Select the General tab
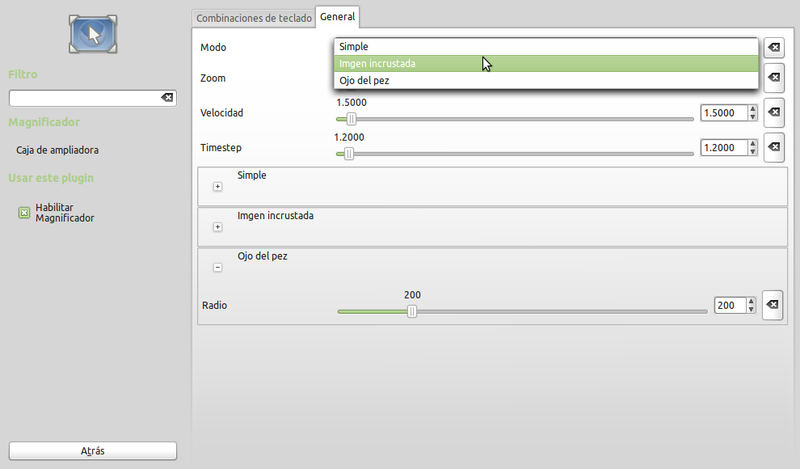This screenshot has width=800, height=469. 338,18
